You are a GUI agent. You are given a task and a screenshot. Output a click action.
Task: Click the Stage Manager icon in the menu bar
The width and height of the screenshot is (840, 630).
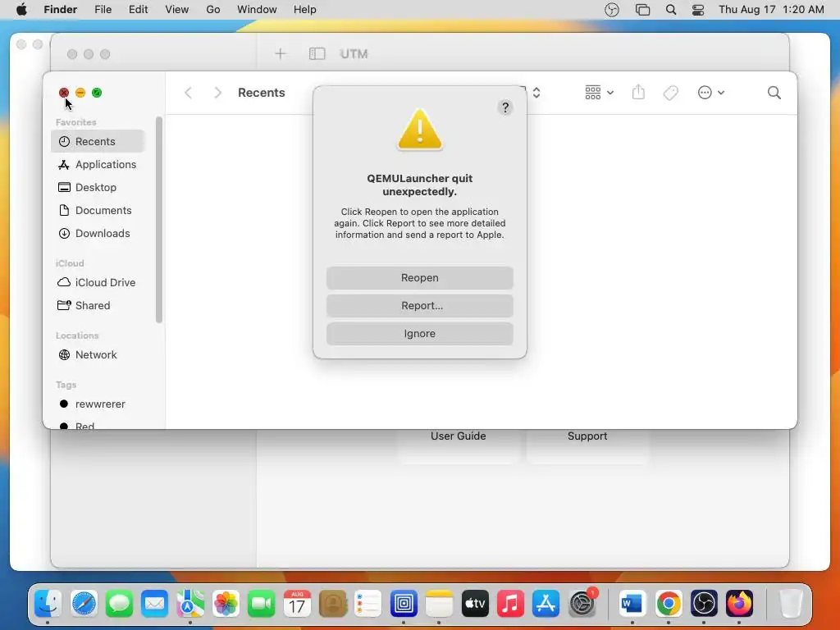pyautogui.click(x=642, y=10)
